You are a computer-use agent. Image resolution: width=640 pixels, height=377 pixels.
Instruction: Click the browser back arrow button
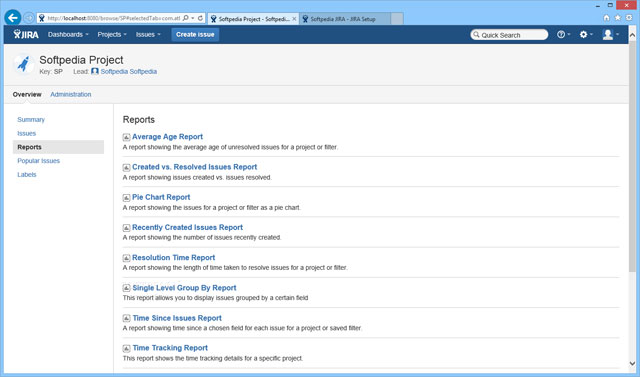pyautogui.click(x=13, y=18)
